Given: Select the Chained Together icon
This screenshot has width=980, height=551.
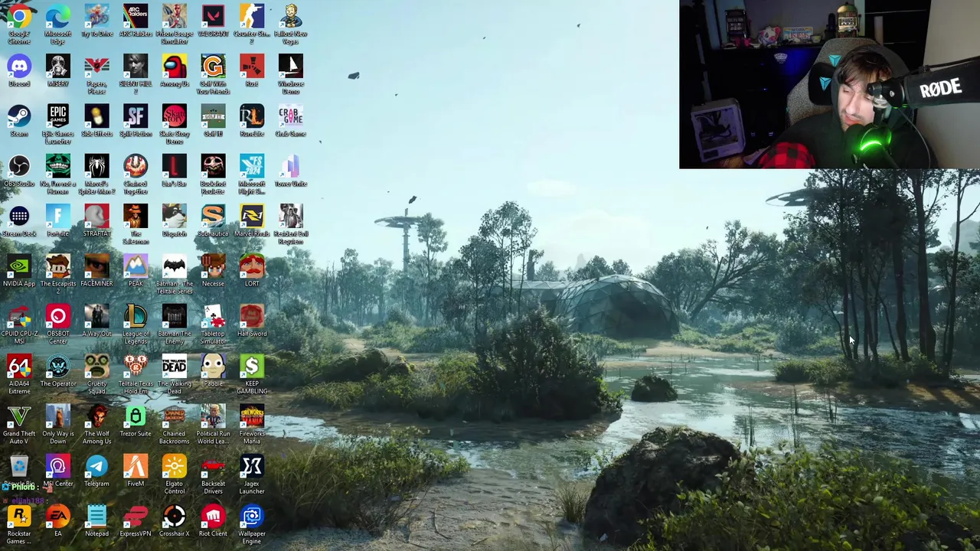Looking at the screenshot, I should pos(136,174).
